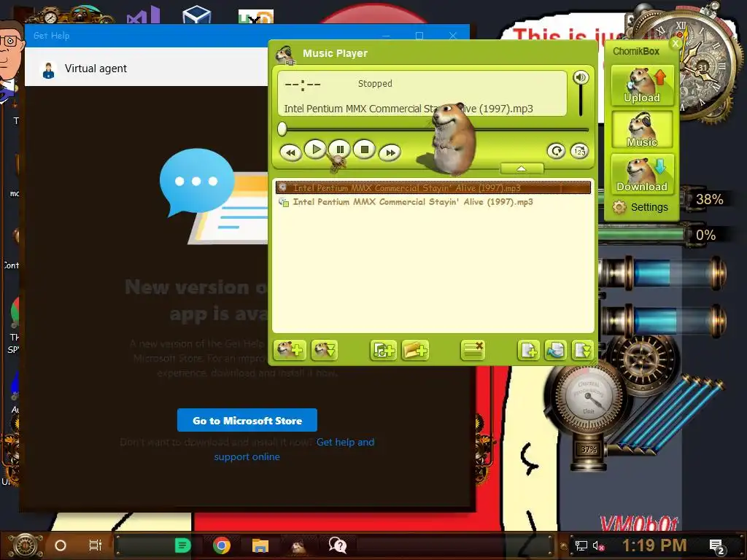The image size is (747, 560).
Task: Click Go to Microsoft Store button
Action: (x=247, y=421)
